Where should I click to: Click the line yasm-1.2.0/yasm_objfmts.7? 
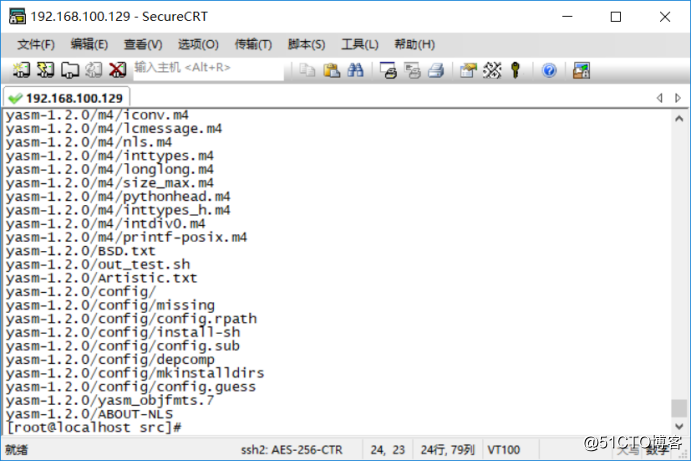[x=110, y=400]
